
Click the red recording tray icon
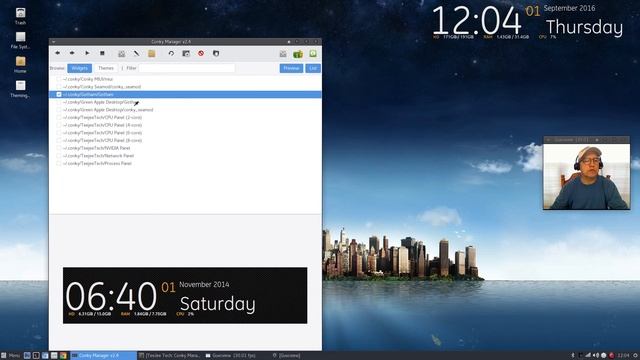[x=611, y=356]
